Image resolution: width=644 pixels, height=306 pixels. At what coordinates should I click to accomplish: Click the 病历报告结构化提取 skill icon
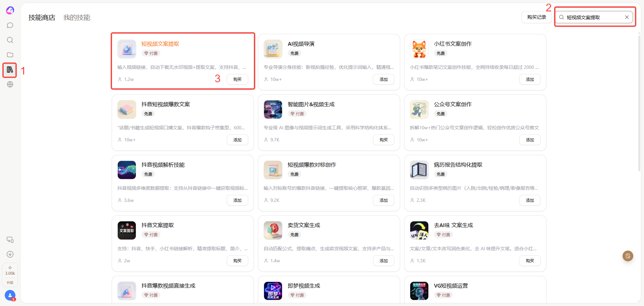(419, 170)
